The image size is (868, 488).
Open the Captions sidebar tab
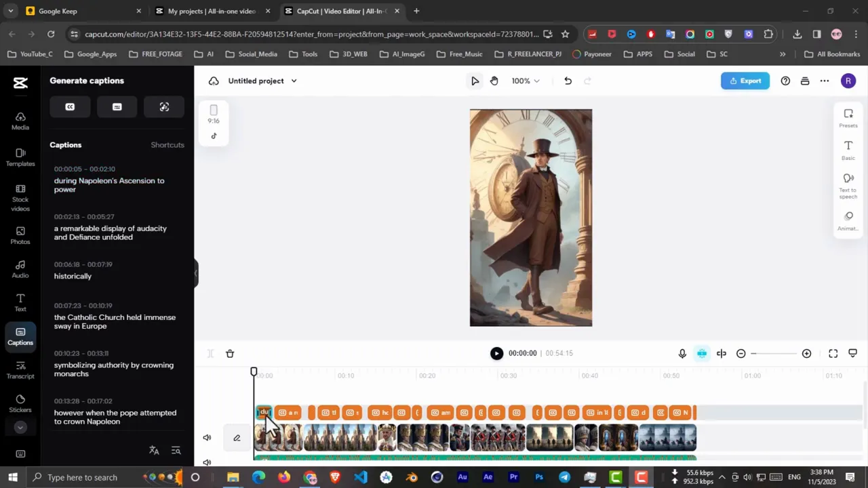point(20,336)
